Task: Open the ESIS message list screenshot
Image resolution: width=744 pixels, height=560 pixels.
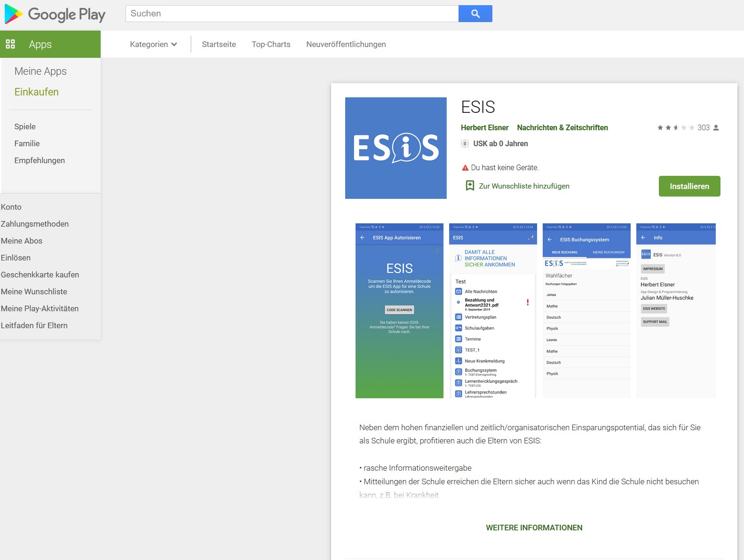Action: tap(493, 311)
